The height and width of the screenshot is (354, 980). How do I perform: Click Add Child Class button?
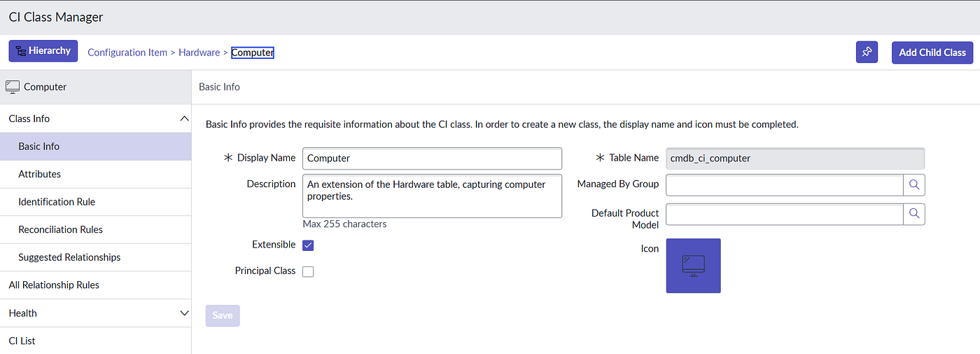tap(932, 52)
